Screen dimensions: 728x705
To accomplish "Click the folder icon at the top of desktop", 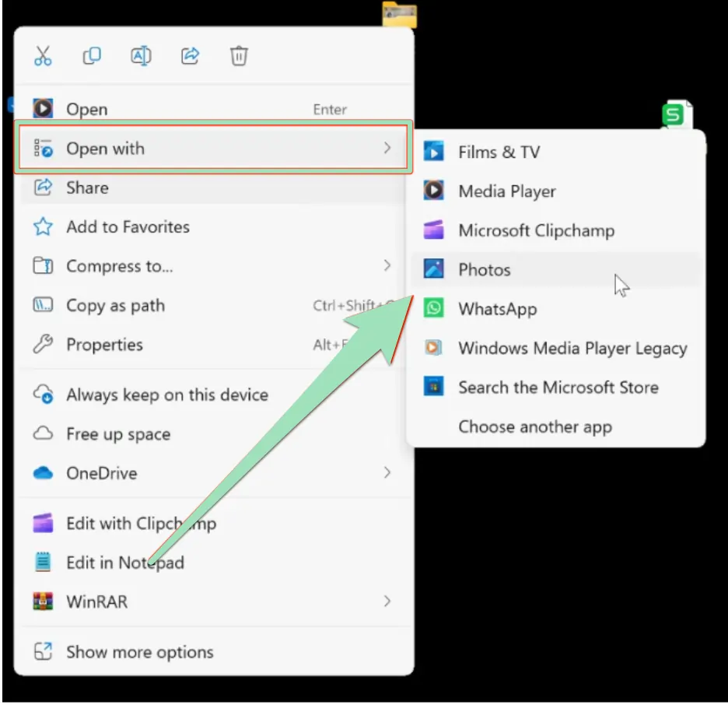I will tap(399, 15).
